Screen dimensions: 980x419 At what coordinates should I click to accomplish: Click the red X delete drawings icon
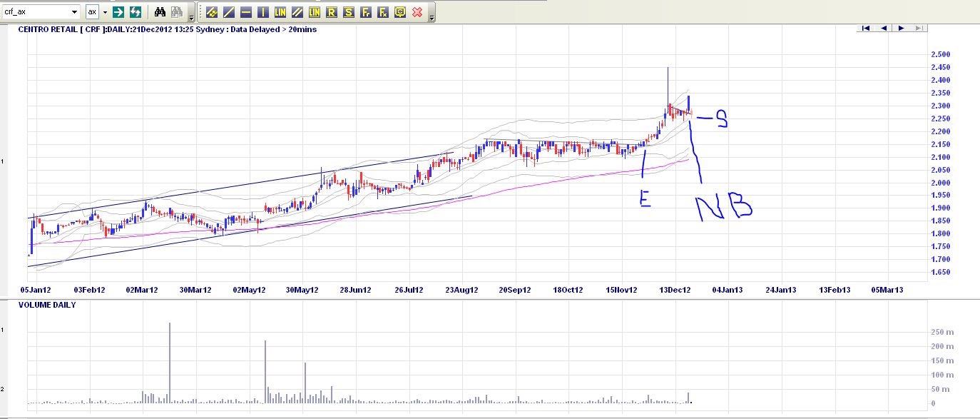tap(417, 12)
